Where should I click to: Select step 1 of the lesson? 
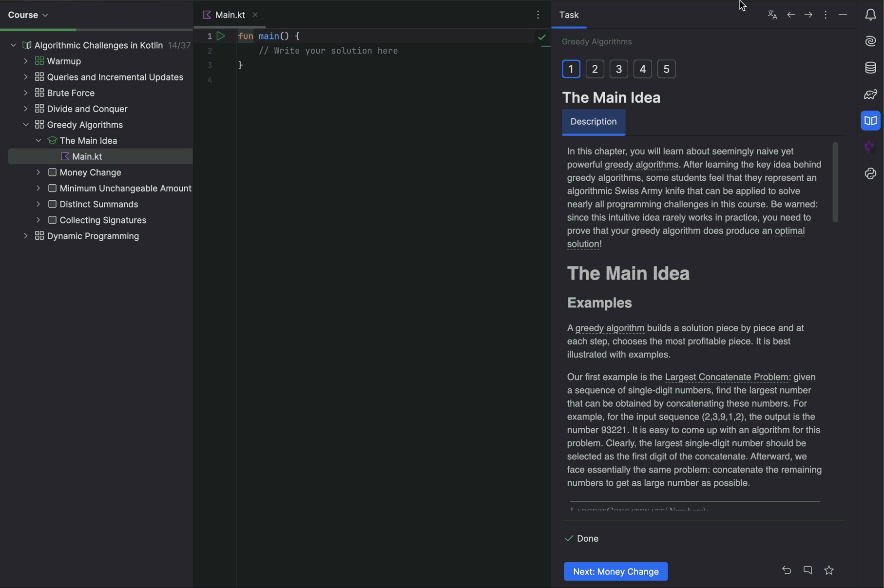[x=571, y=69]
